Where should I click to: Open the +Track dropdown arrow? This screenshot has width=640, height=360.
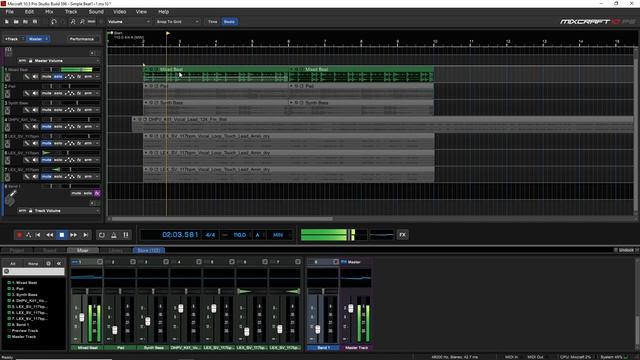click(x=23, y=39)
